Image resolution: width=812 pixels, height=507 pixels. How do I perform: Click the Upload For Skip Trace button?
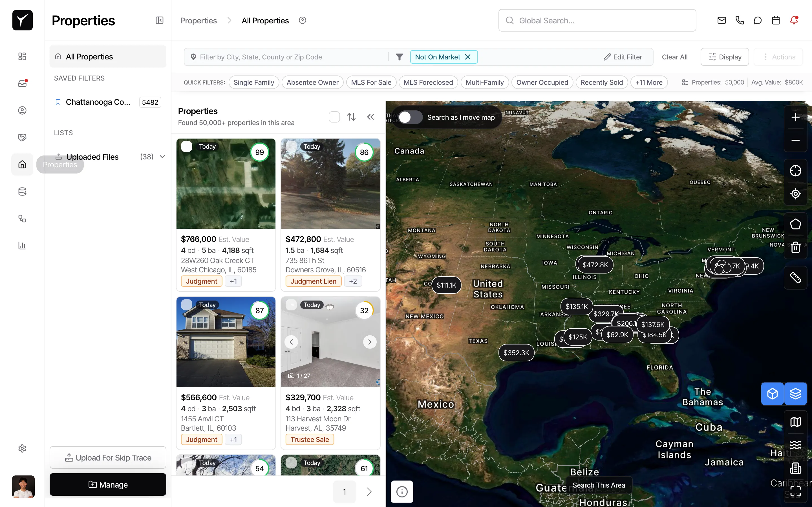(x=108, y=457)
